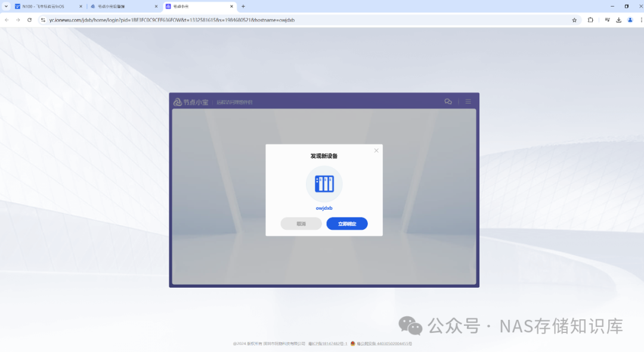The width and height of the screenshot is (644, 352).
Task: Click the 发现新设备 dialog title
Action: click(324, 156)
